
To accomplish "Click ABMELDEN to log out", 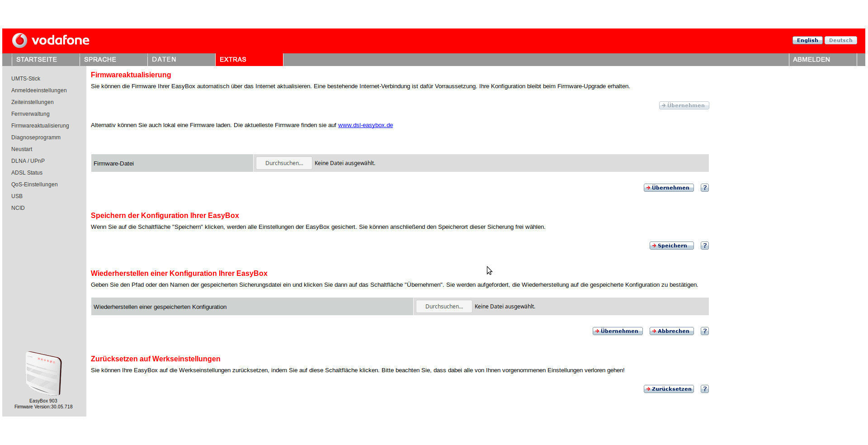I will point(811,60).
